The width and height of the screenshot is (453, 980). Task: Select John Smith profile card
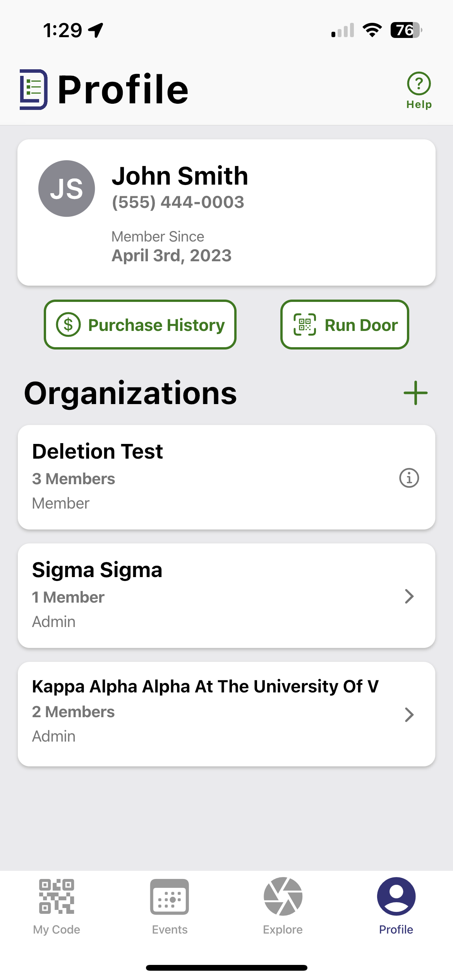tap(226, 212)
